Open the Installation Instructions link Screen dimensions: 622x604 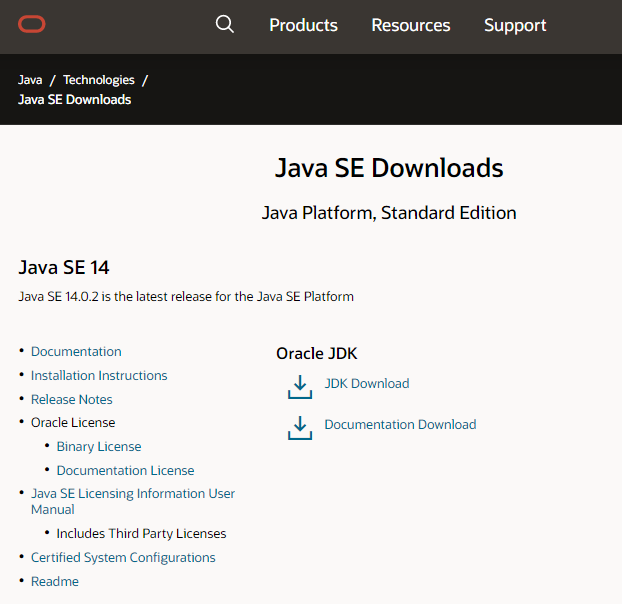point(99,375)
